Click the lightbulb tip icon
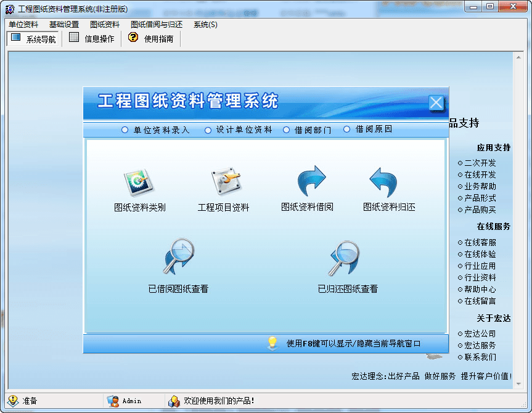Screen dimensions: 532x413 point(273,343)
